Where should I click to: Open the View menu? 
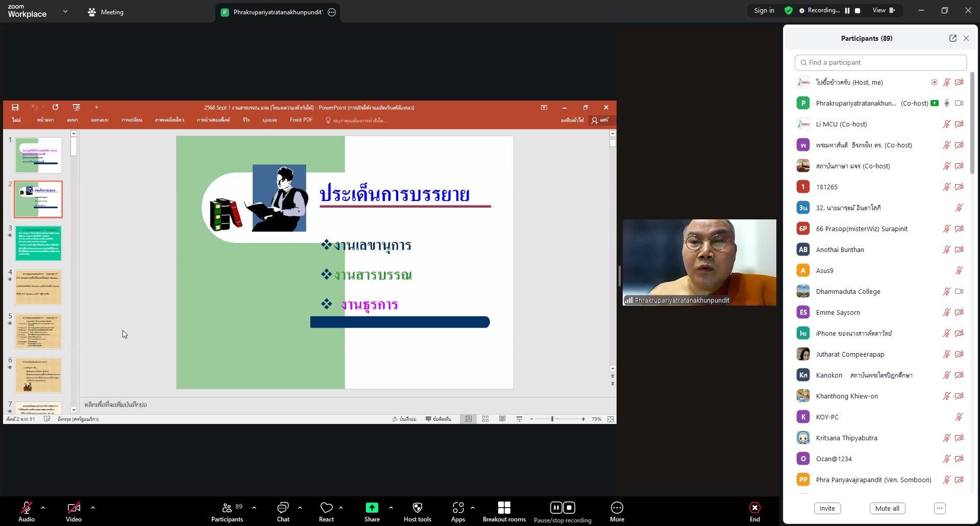pos(883,10)
